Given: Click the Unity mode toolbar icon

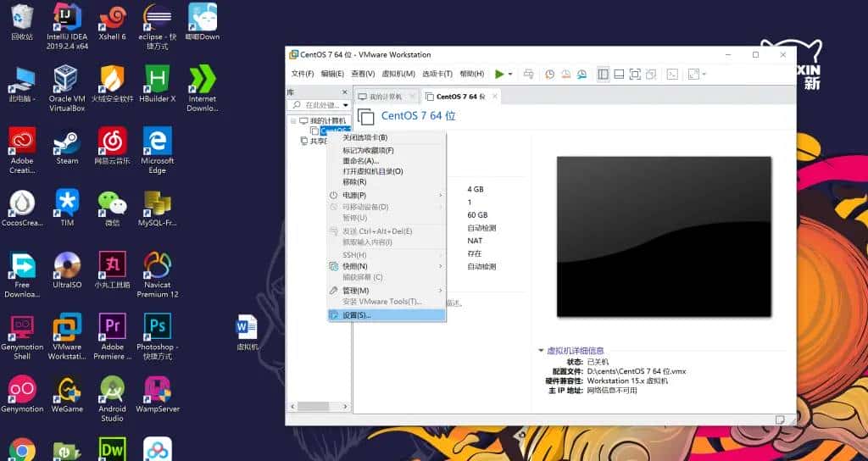Looking at the screenshot, I should pyautogui.click(x=651, y=75).
